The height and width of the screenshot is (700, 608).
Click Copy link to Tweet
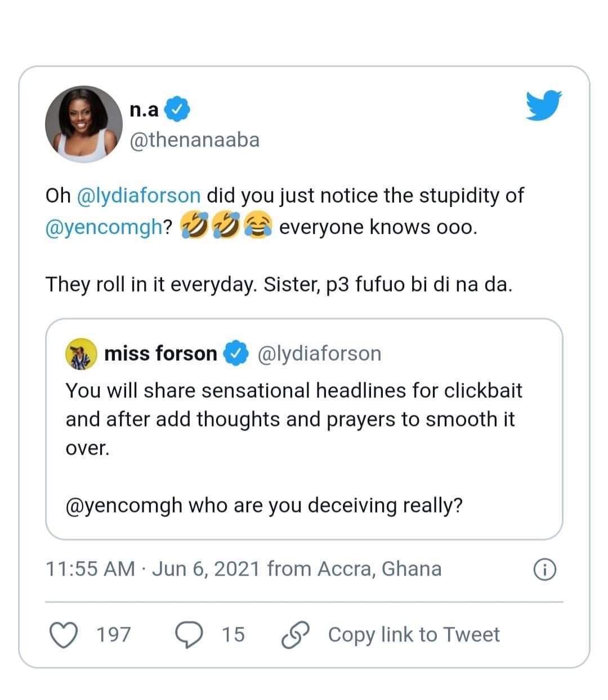tap(414, 635)
